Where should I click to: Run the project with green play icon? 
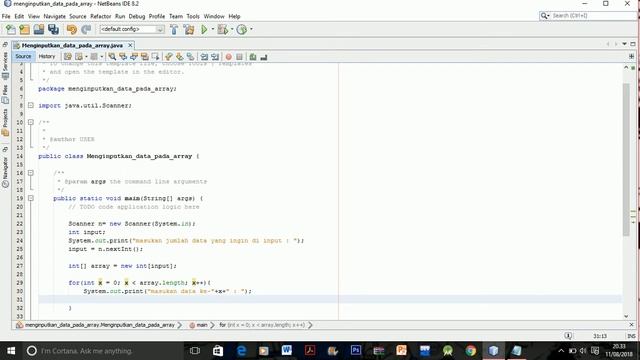click(204, 29)
